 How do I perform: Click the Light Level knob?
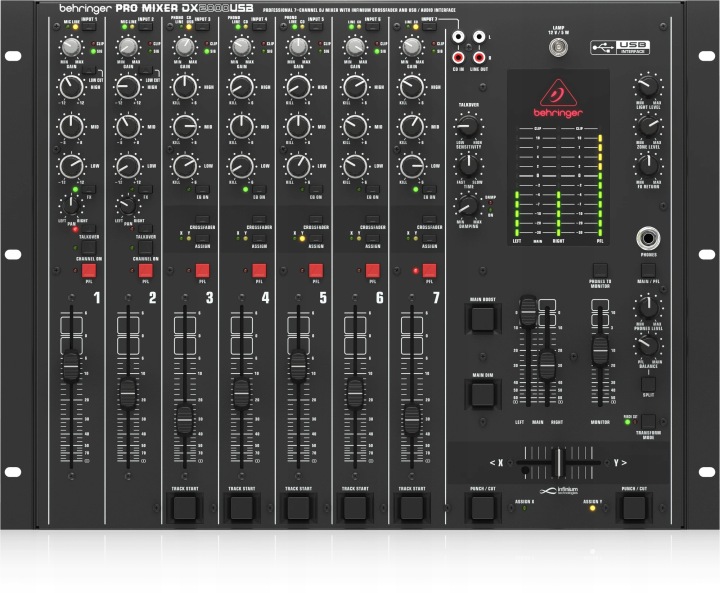pos(648,86)
